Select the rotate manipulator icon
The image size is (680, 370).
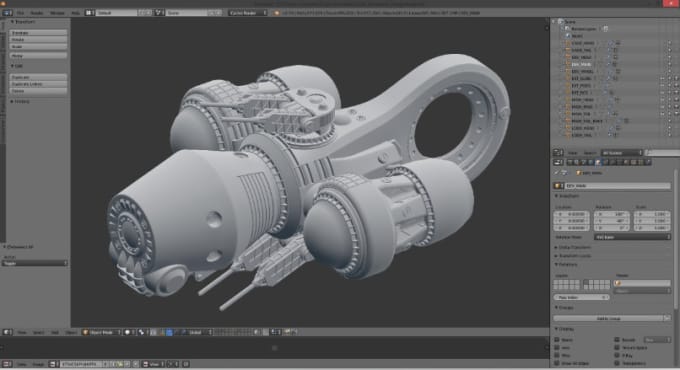177,332
